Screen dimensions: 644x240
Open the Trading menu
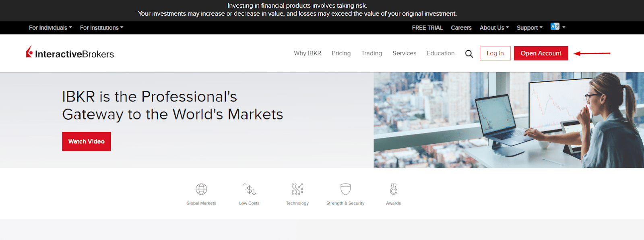[372, 53]
